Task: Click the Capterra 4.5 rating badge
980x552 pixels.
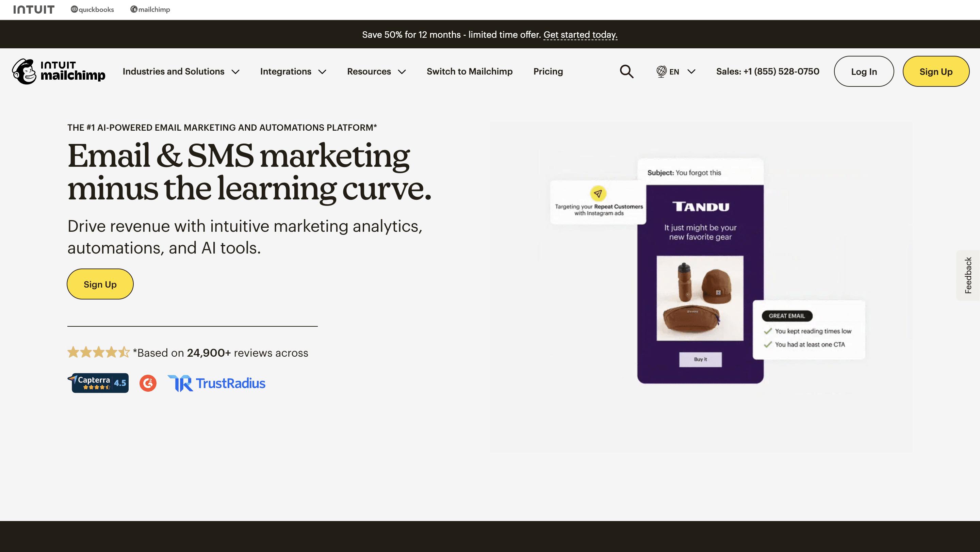Action: 98,383
